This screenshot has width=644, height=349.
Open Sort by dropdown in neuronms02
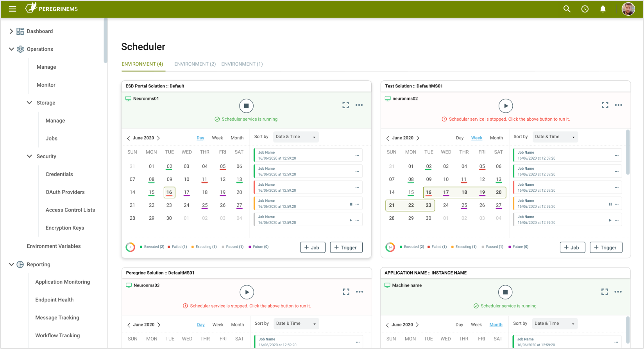point(555,137)
